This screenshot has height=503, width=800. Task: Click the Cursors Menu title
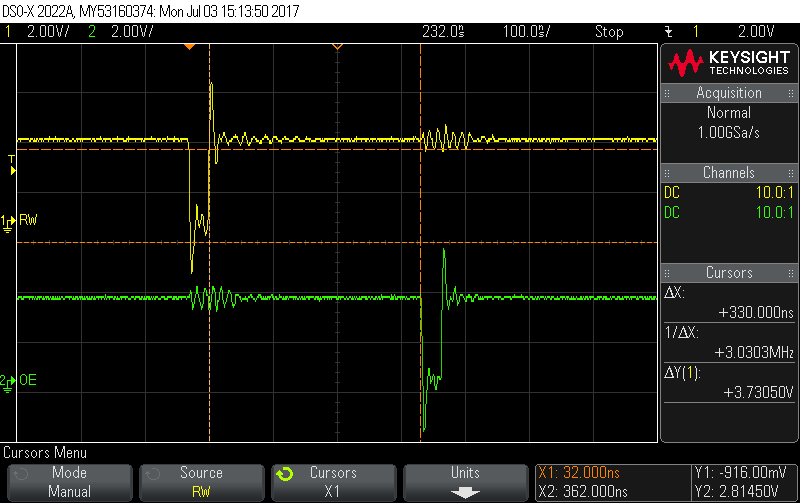(x=45, y=453)
